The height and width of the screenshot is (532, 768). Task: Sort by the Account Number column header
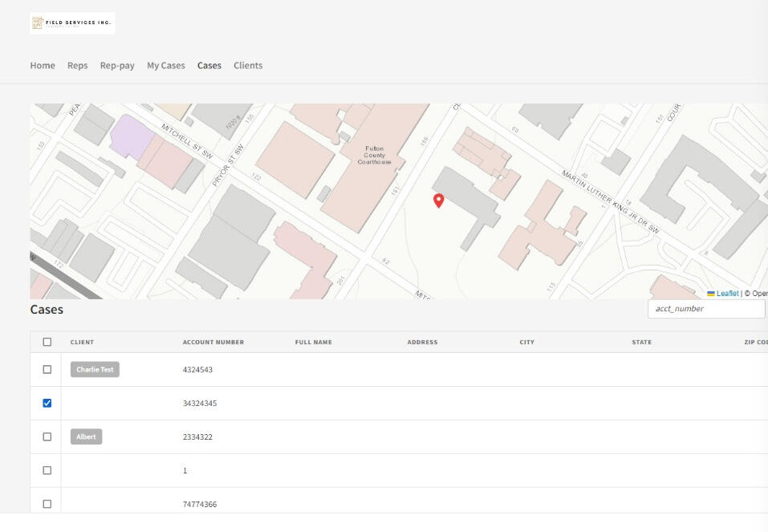point(213,343)
